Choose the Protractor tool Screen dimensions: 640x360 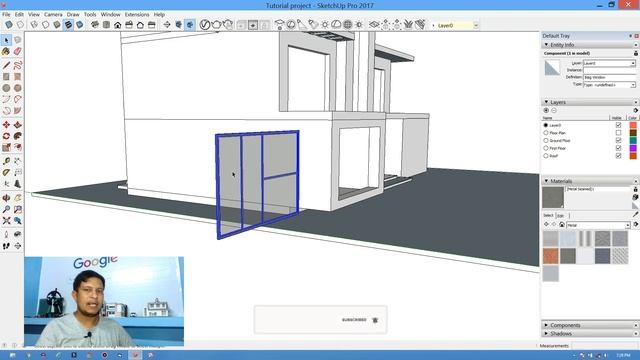6,173
